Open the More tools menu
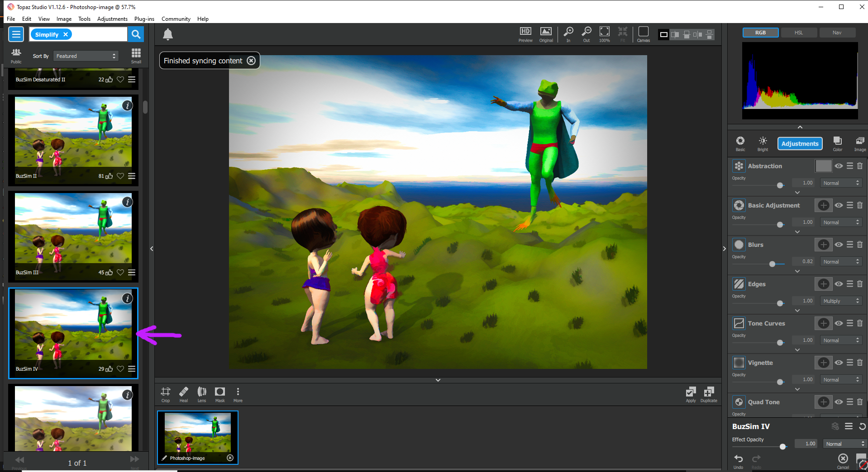 pos(238,394)
